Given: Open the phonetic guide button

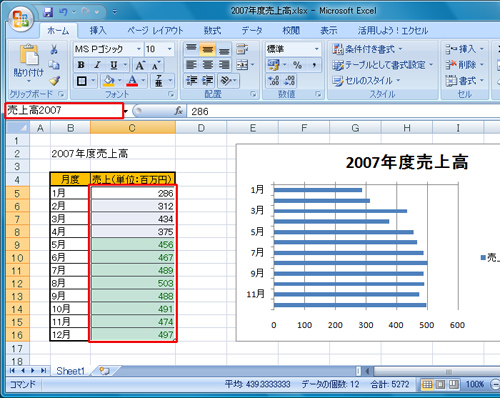Looking at the screenshot, I should click(159, 81).
